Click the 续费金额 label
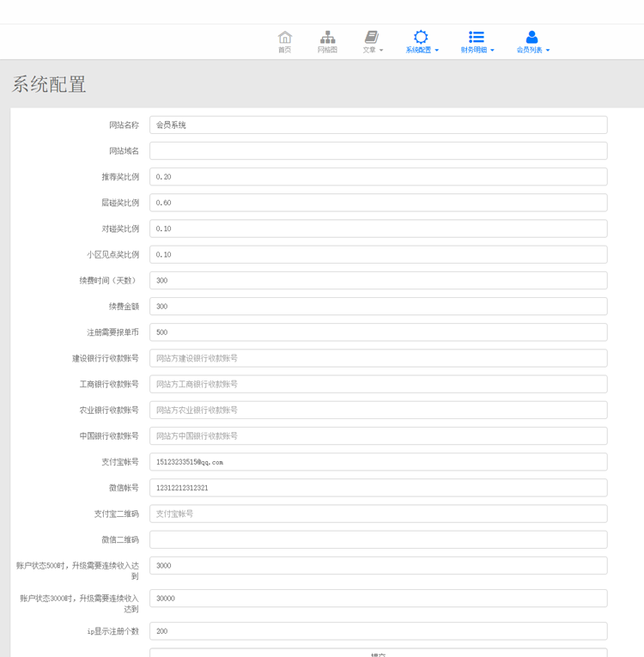 coord(124,307)
